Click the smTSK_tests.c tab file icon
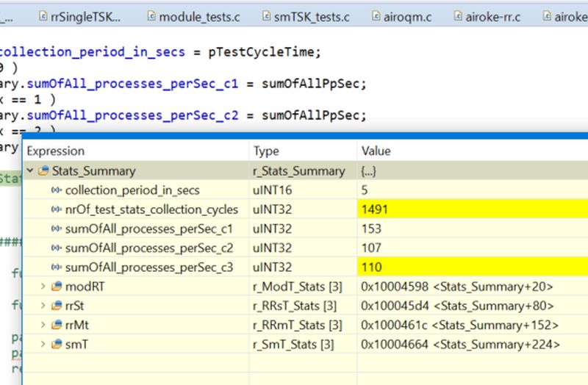The image size is (588, 385). tap(267, 16)
